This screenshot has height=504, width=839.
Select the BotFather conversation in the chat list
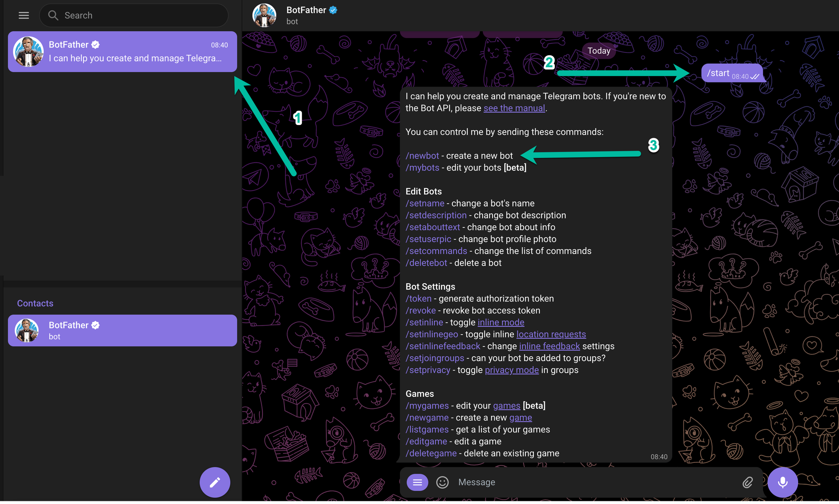[x=122, y=51]
